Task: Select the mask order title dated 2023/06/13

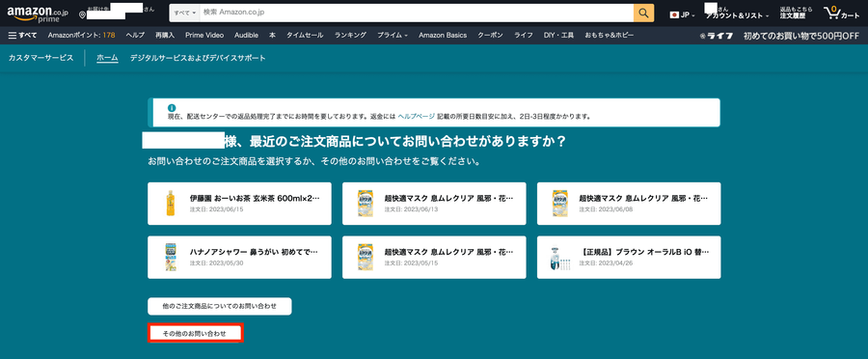Action: [x=448, y=198]
